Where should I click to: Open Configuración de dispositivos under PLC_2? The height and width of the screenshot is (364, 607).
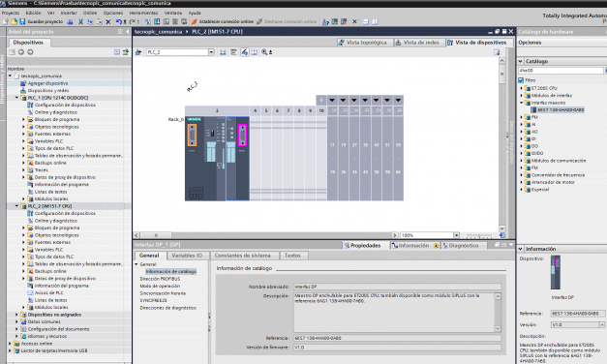tap(65, 213)
